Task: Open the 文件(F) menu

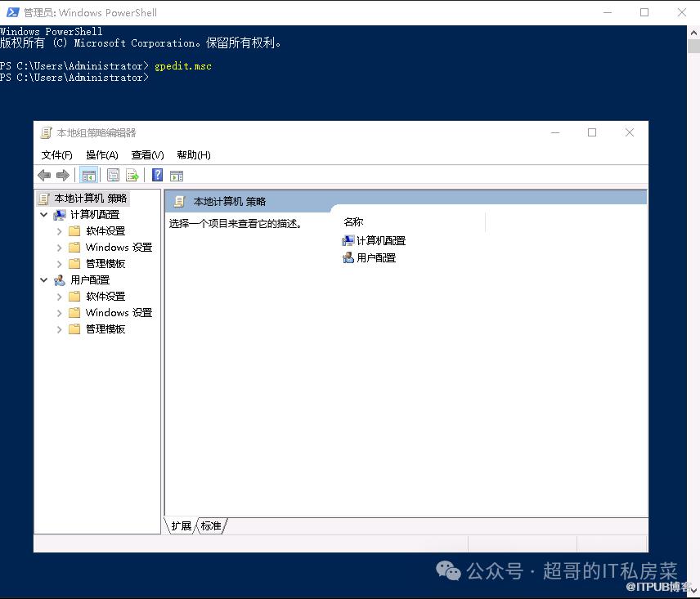Action: [56, 154]
